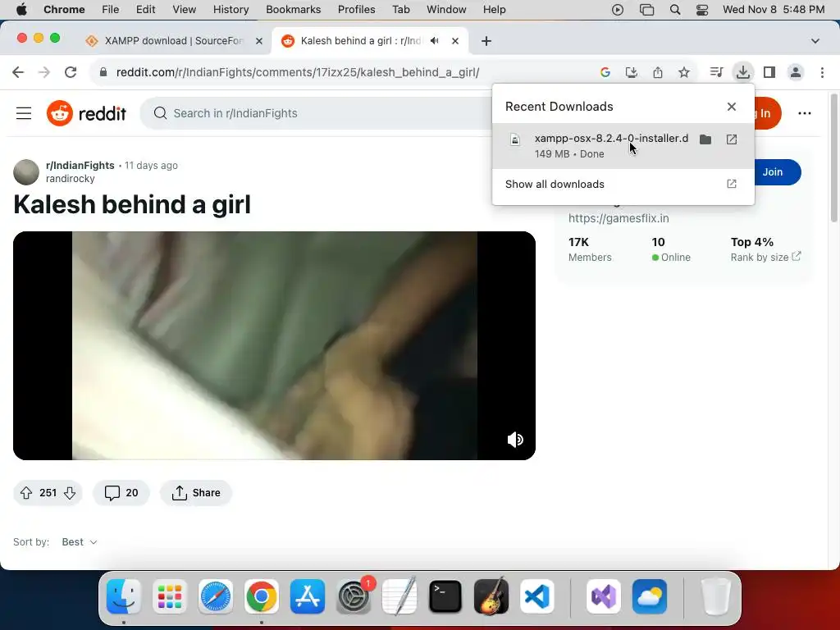
Task: Open Control Center in menu bar
Action: [702, 10]
